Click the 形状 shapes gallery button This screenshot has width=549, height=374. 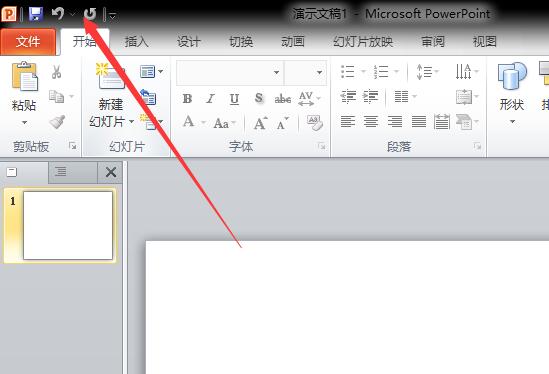[x=512, y=94]
